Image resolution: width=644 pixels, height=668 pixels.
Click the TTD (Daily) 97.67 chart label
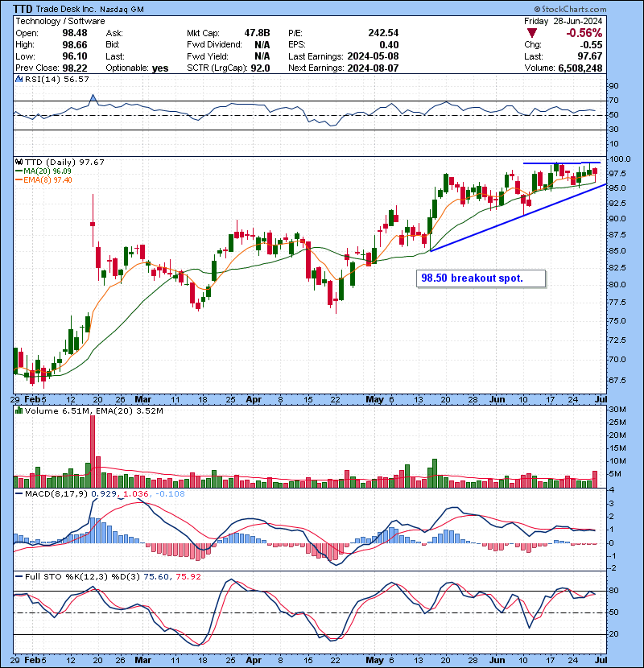click(x=64, y=162)
